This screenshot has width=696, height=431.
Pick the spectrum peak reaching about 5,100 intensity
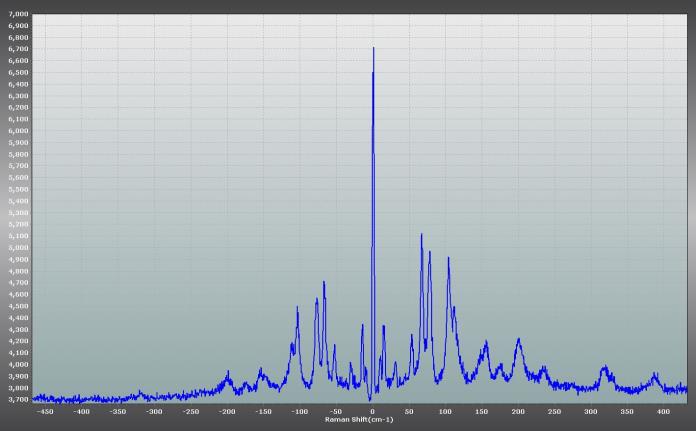421,236
